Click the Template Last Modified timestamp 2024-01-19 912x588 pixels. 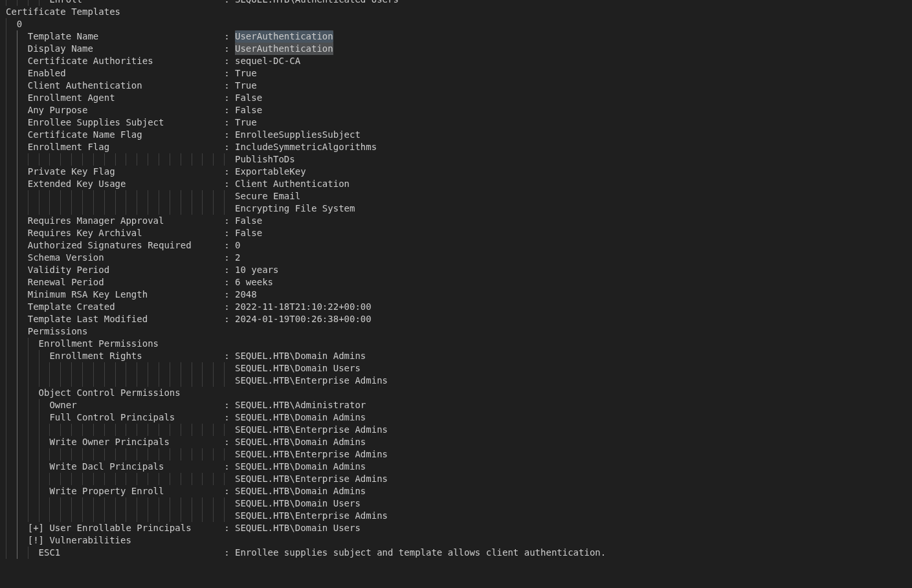click(303, 319)
